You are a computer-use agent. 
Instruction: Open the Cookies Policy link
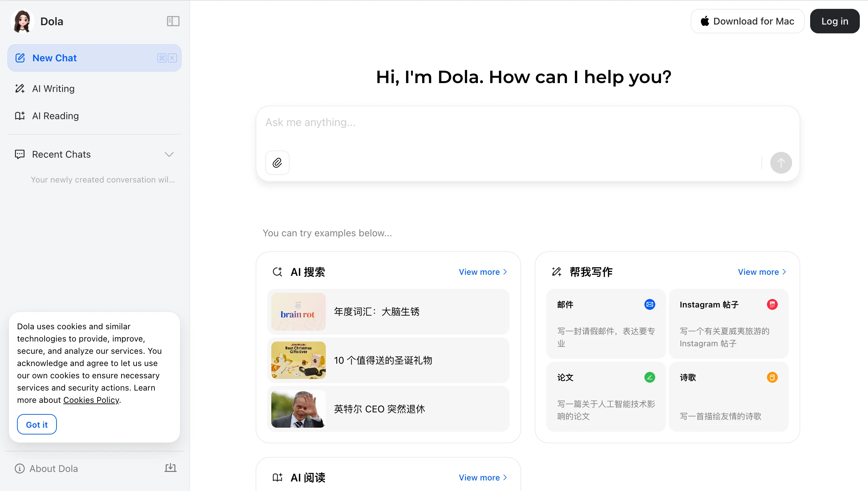[x=91, y=400]
